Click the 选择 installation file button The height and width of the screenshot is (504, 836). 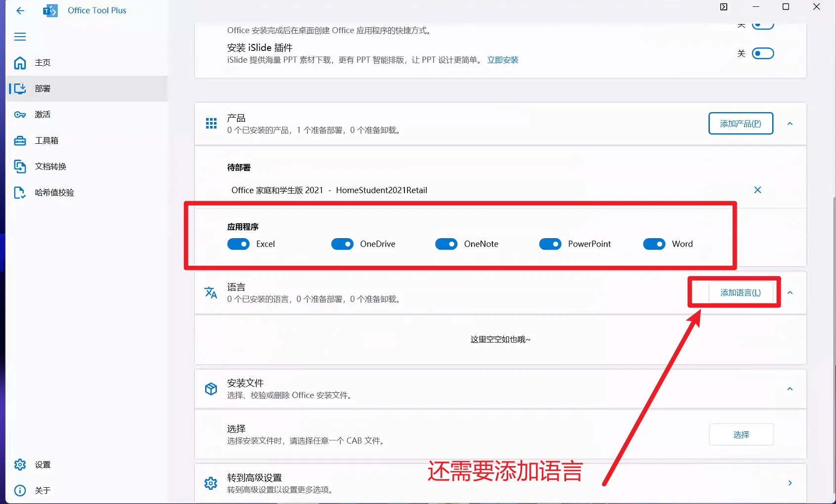point(741,434)
